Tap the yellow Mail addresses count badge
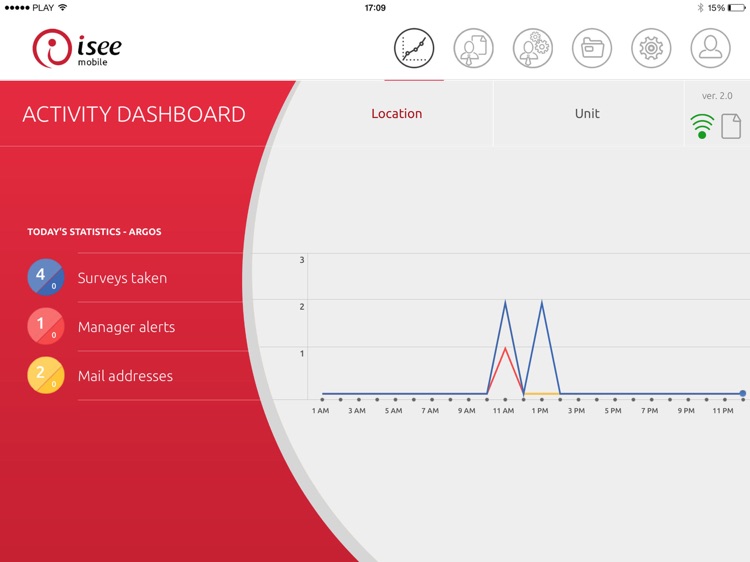Screen dimensions: 750x562 point(45,375)
